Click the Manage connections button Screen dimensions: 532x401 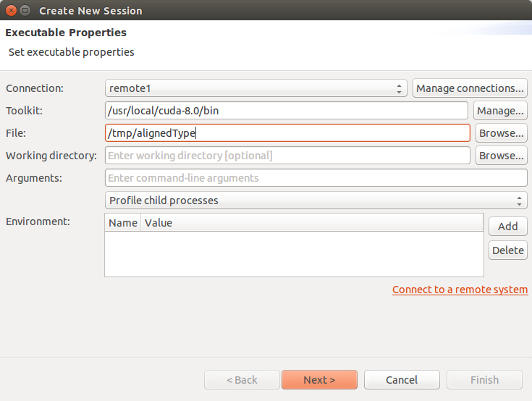(x=470, y=88)
